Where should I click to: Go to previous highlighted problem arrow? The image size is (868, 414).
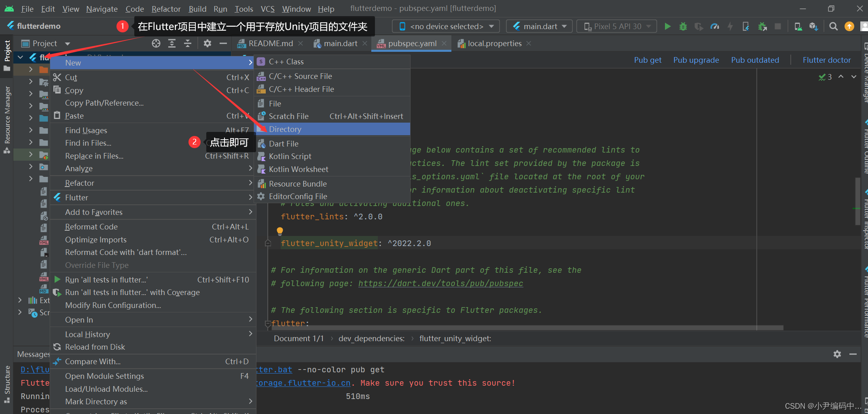[x=841, y=76]
